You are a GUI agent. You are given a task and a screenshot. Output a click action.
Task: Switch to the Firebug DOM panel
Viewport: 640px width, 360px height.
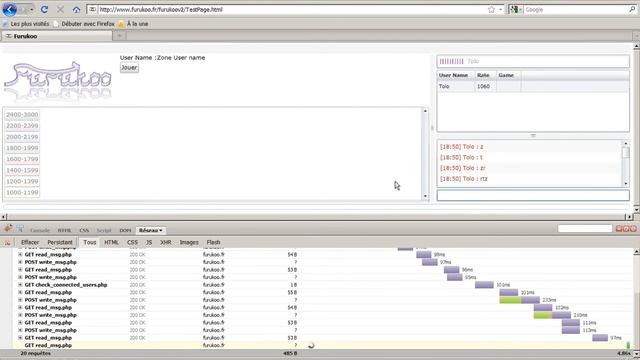pos(125,231)
